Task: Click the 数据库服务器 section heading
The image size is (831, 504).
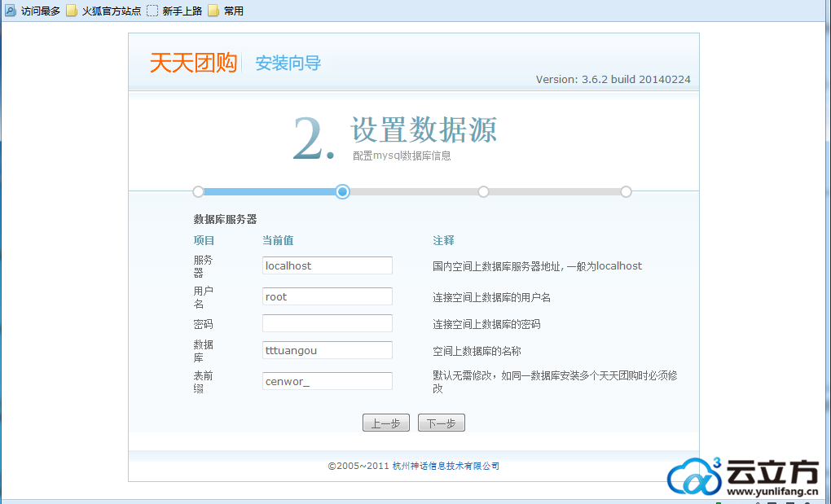Action: coord(225,219)
